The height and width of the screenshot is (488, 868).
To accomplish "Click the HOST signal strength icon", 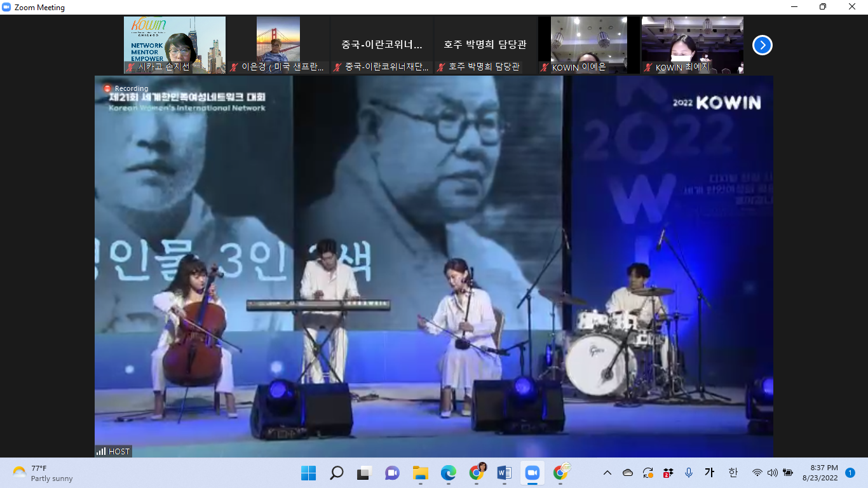I will (x=101, y=451).
